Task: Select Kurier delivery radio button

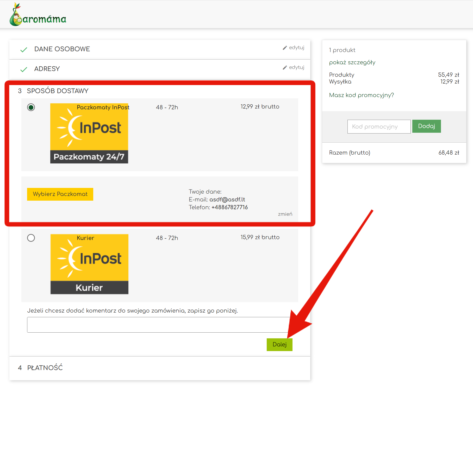Action: click(x=31, y=238)
